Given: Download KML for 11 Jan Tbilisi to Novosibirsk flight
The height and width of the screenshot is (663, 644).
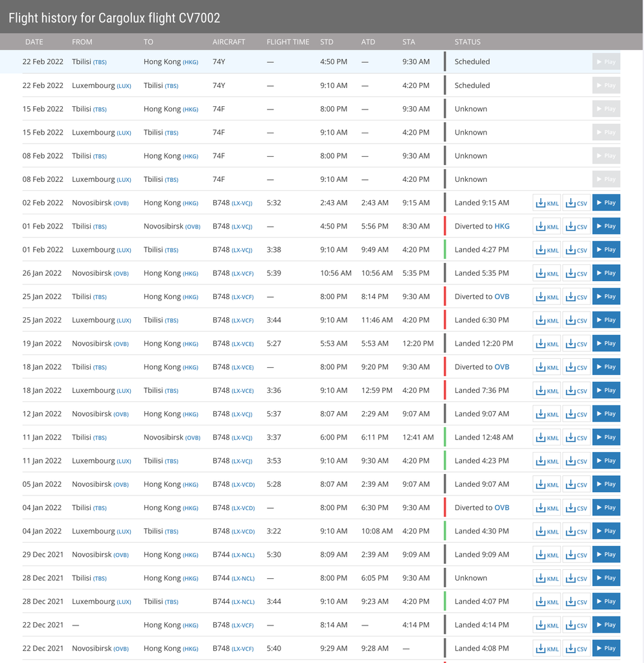Looking at the screenshot, I should pyautogui.click(x=547, y=437).
